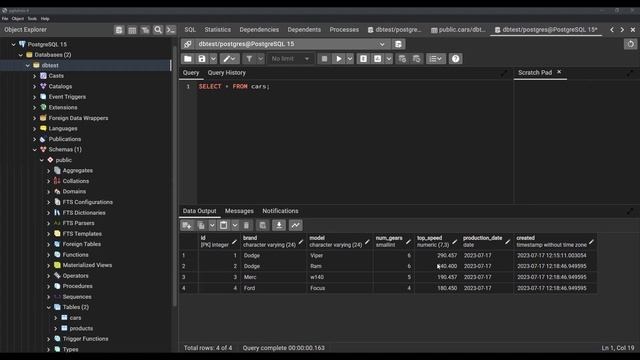Click the Delete rows trash icon
This screenshot has height=360, width=640.
(246, 225)
